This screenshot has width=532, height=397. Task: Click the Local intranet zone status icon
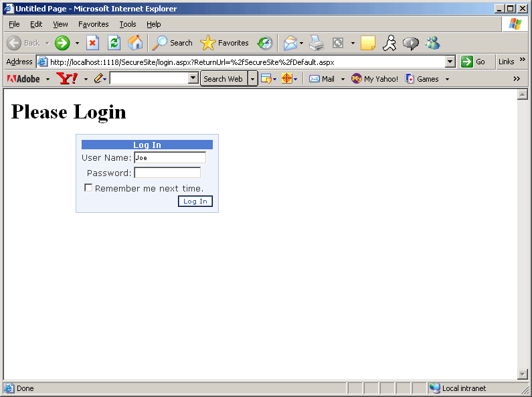434,388
